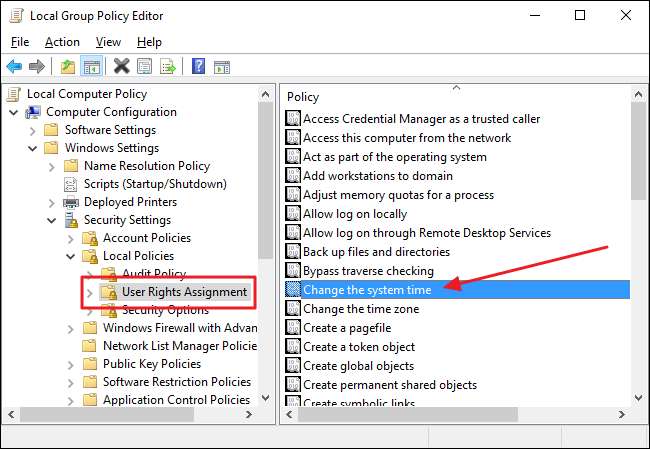Open the Help menu
Screen dimensions: 650x449
tap(149, 42)
